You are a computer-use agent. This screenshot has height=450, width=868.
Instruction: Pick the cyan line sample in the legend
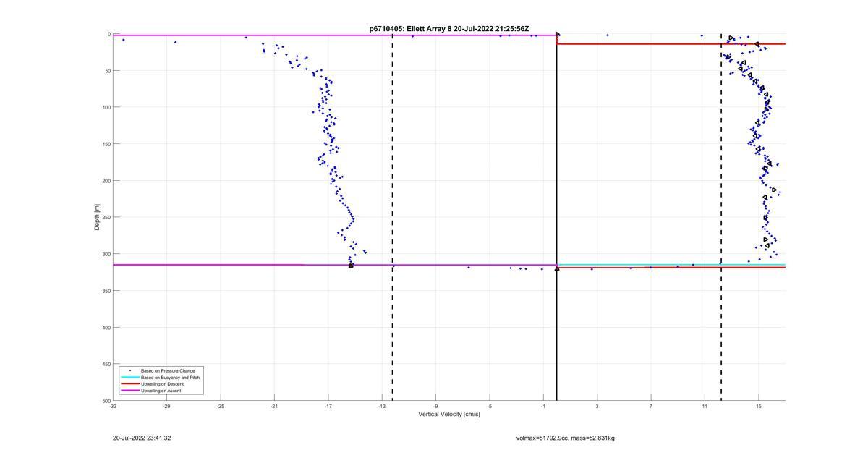coord(130,378)
